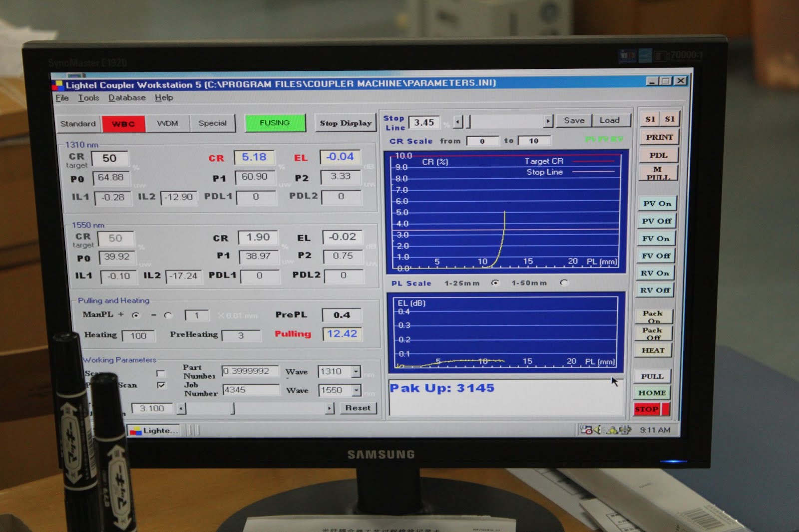This screenshot has height=532, width=799.
Task: Click the PULL button
Action: (652, 376)
